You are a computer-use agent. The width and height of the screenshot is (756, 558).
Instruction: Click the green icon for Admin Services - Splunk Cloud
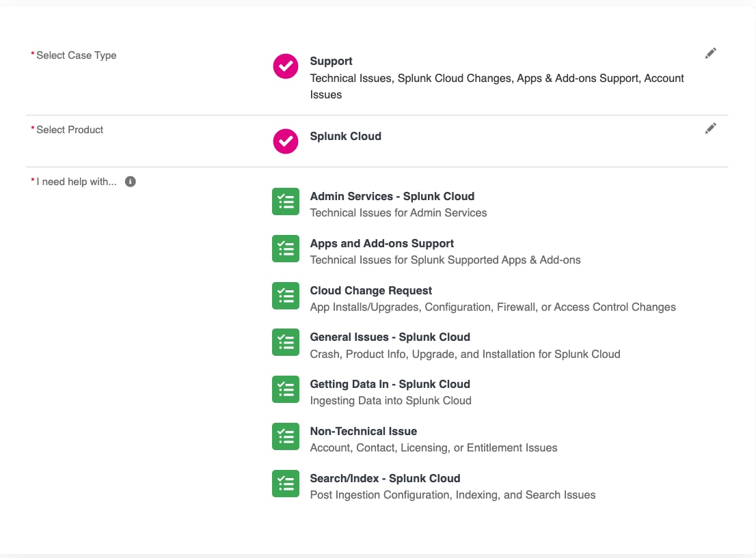(286, 201)
